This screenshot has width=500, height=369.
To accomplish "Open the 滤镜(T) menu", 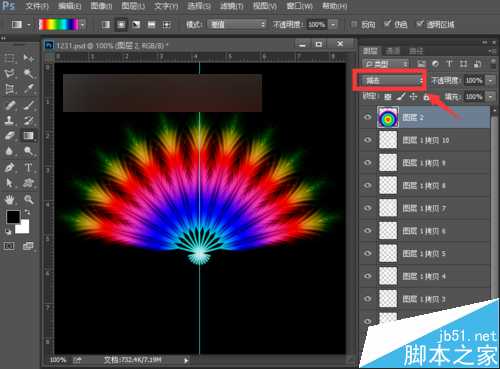I will [x=232, y=6].
